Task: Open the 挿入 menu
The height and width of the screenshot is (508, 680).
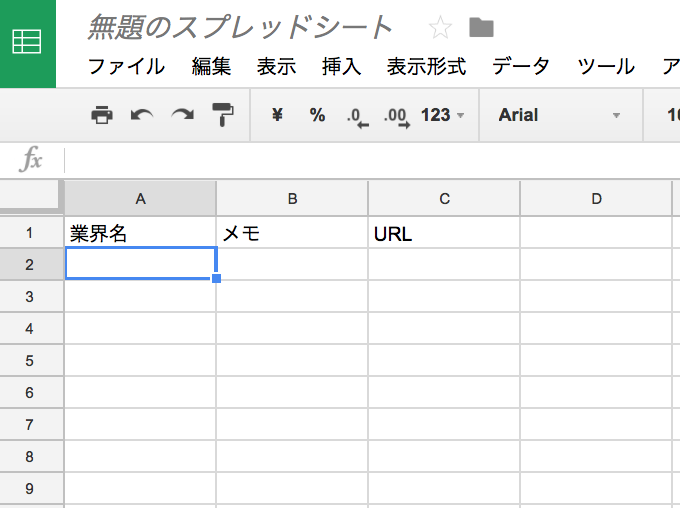Action: coord(341,67)
